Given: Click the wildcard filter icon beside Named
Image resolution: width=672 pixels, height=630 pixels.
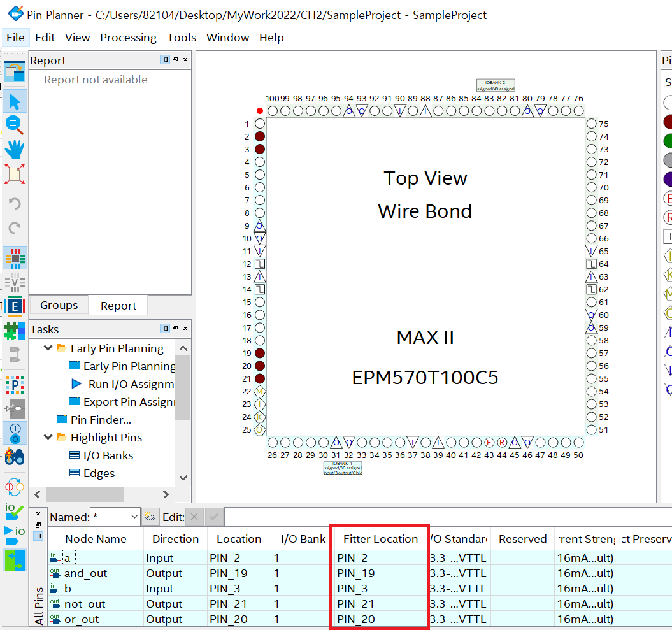Looking at the screenshot, I should coord(150,517).
